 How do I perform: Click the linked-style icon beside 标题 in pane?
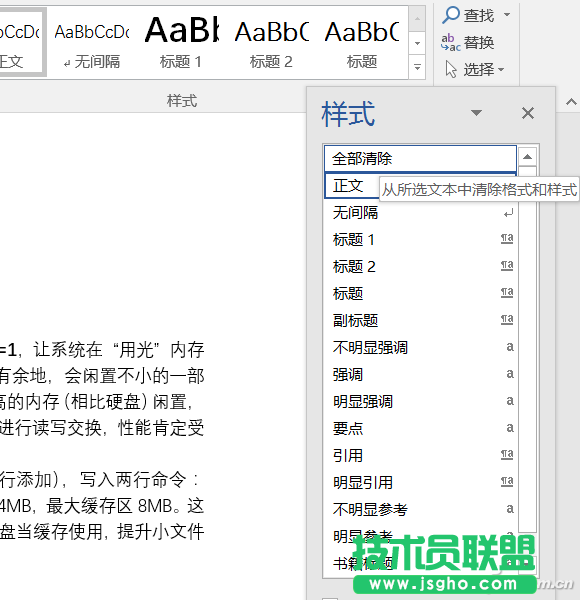tap(507, 293)
